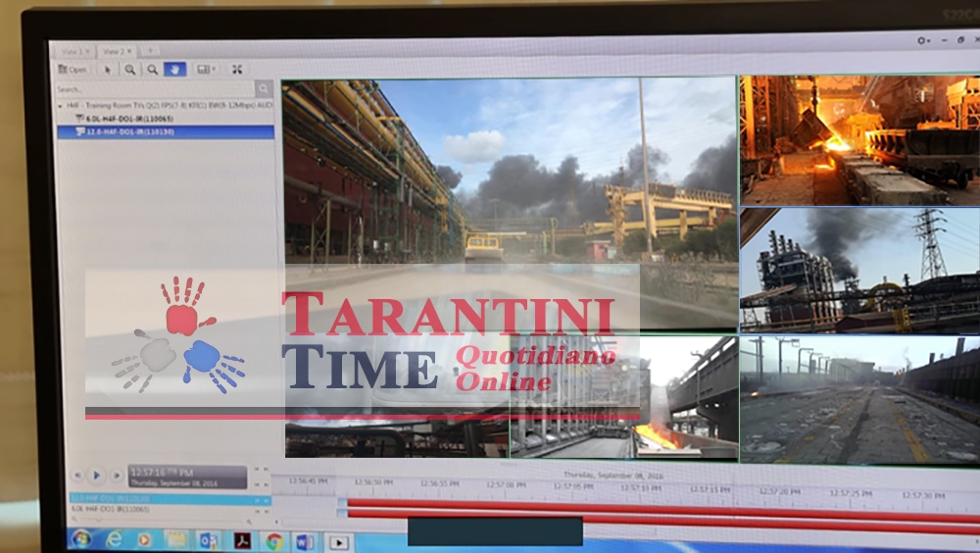Close the View 1 tab
The image size is (980, 553).
click(x=87, y=51)
